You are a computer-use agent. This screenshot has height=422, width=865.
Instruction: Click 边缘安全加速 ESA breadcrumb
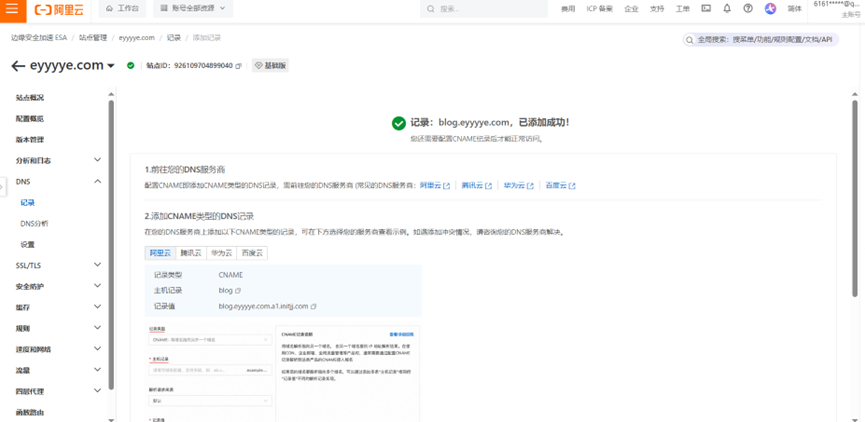point(39,38)
